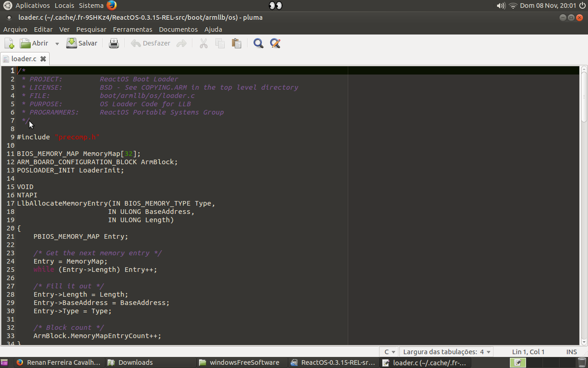This screenshot has width=588, height=368.
Task: Maximize the pluma window
Action: click(x=571, y=17)
